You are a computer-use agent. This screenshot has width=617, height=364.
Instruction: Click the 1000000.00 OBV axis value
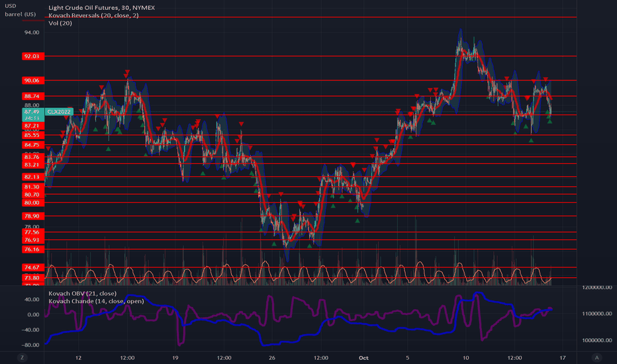[x=597, y=340]
